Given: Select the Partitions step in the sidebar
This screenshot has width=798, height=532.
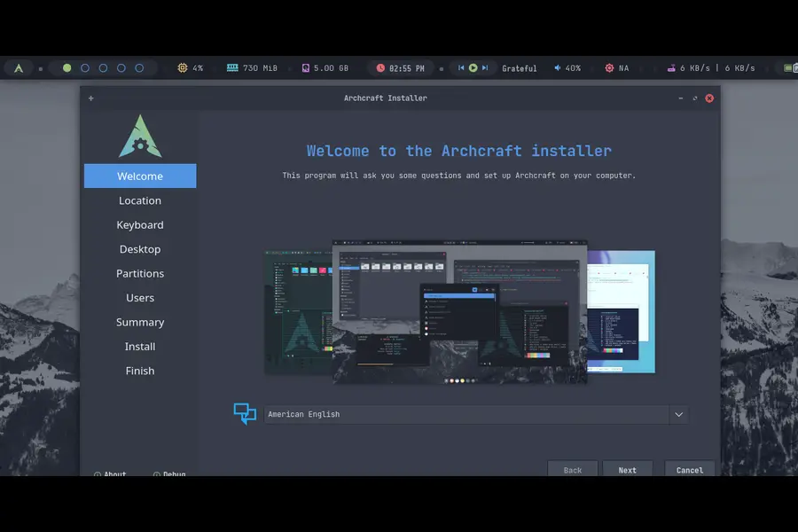Looking at the screenshot, I should tap(140, 273).
